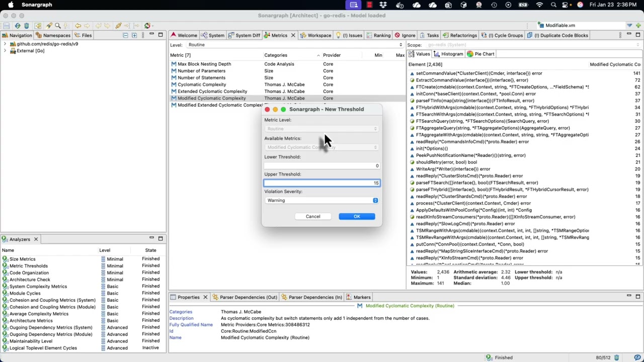
Task: Click the Metric Thresholds analyzer icon
Action: [x=5, y=266]
